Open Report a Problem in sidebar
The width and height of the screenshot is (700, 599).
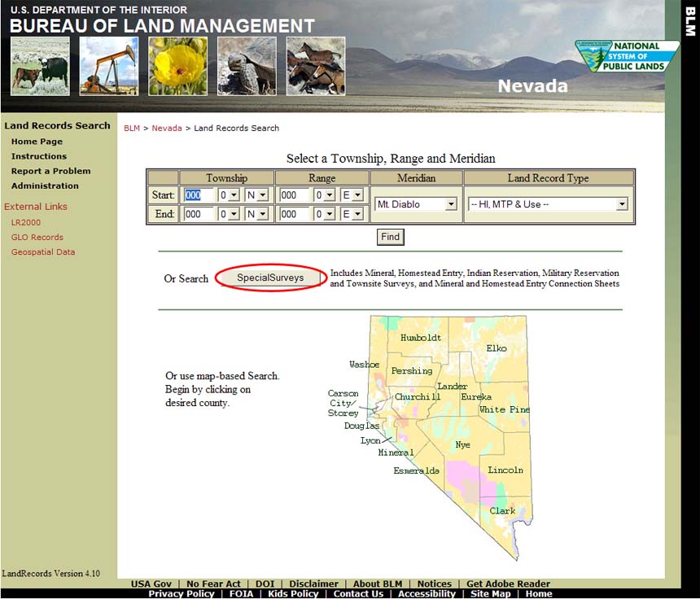[x=51, y=171]
